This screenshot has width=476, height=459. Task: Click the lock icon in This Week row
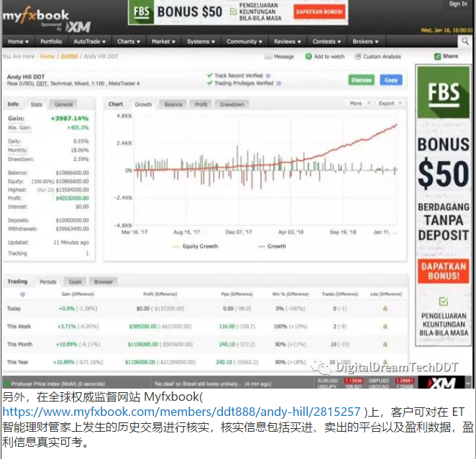point(385,327)
